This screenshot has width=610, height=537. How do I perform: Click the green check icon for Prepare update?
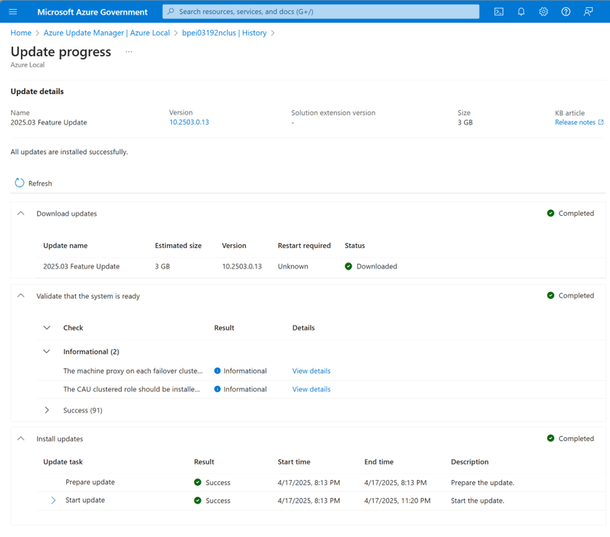[x=198, y=482]
